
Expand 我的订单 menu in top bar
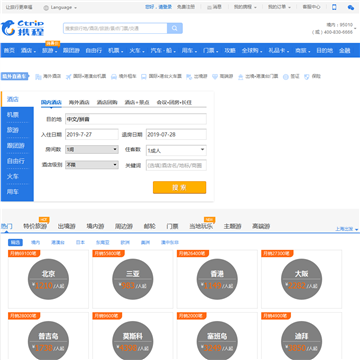(x=279, y=7)
